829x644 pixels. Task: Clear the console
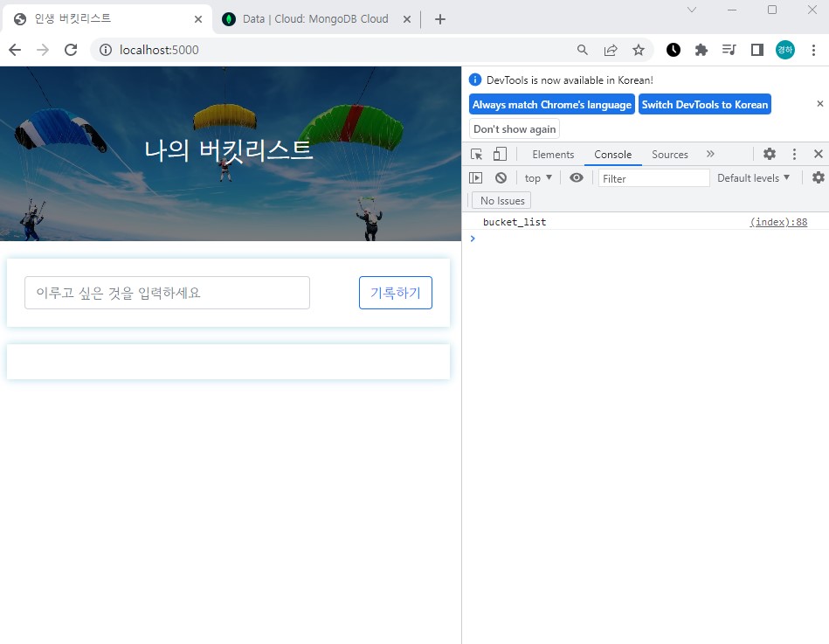tap(501, 177)
